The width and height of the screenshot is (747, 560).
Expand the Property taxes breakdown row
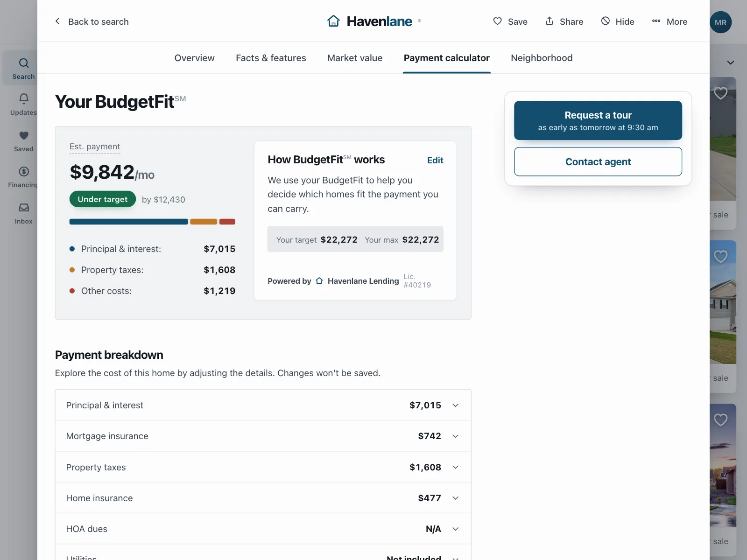(x=263, y=467)
